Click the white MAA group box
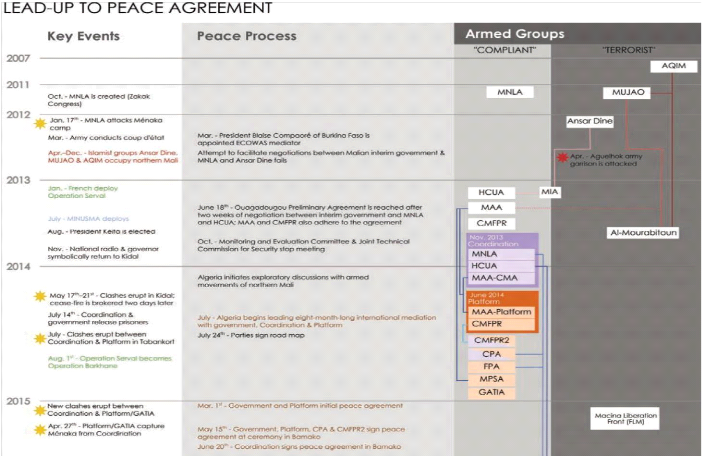The width and height of the screenshot is (717, 456). click(491, 208)
